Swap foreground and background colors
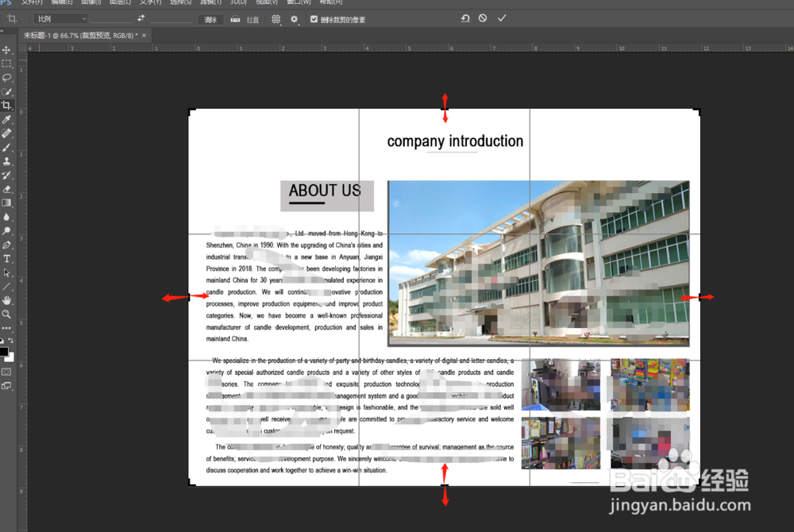The image size is (794, 532). point(10,341)
